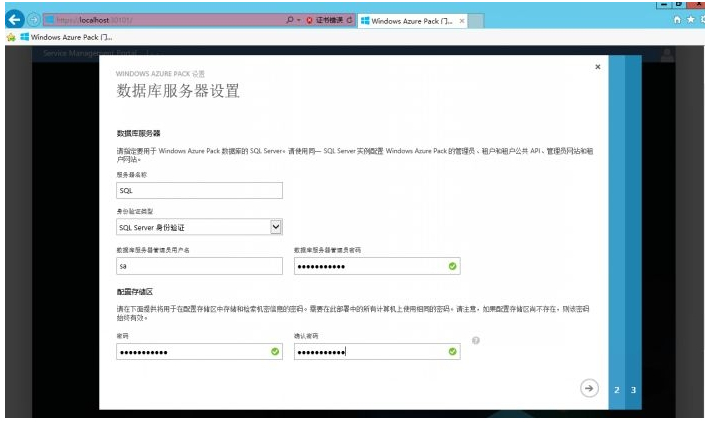Click the add-to-favorites-bar star icon

(11, 37)
